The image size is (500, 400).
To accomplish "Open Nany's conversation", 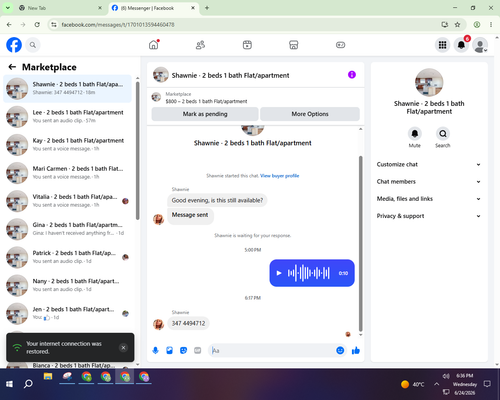I will tap(67, 285).
